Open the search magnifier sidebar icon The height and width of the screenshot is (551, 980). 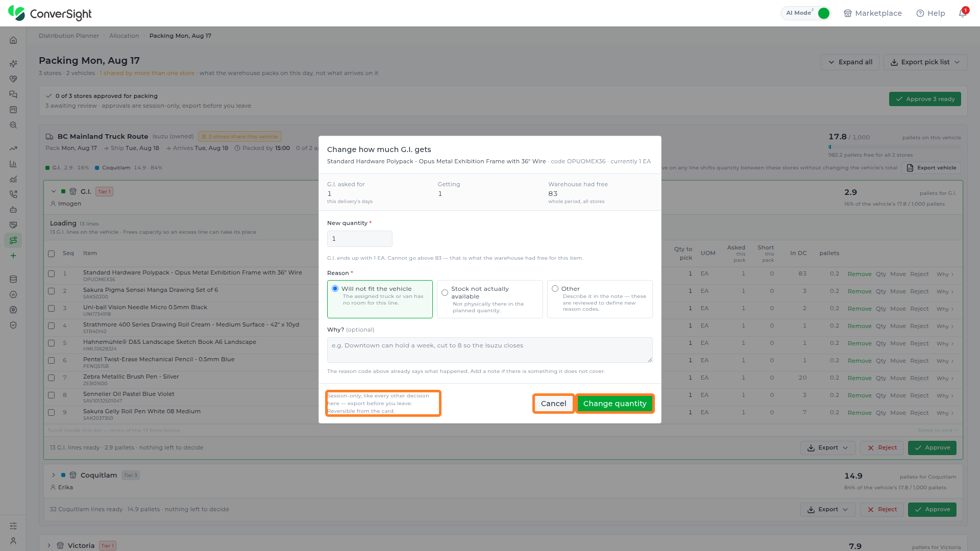click(x=13, y=125)
